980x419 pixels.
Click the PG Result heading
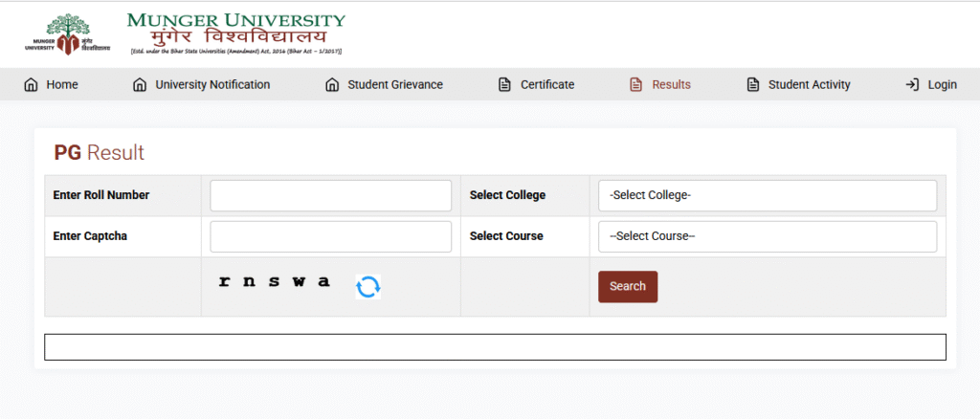point(100,152)
